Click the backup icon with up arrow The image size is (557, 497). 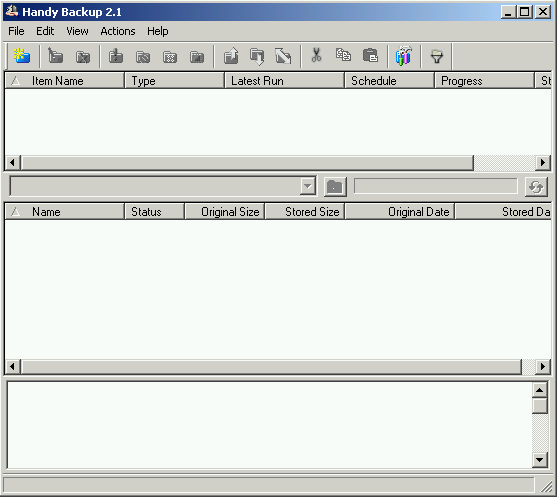tap(231, 56)
